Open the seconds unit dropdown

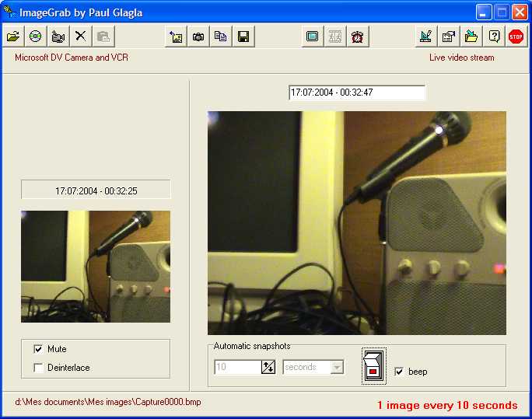pos(337,367)
